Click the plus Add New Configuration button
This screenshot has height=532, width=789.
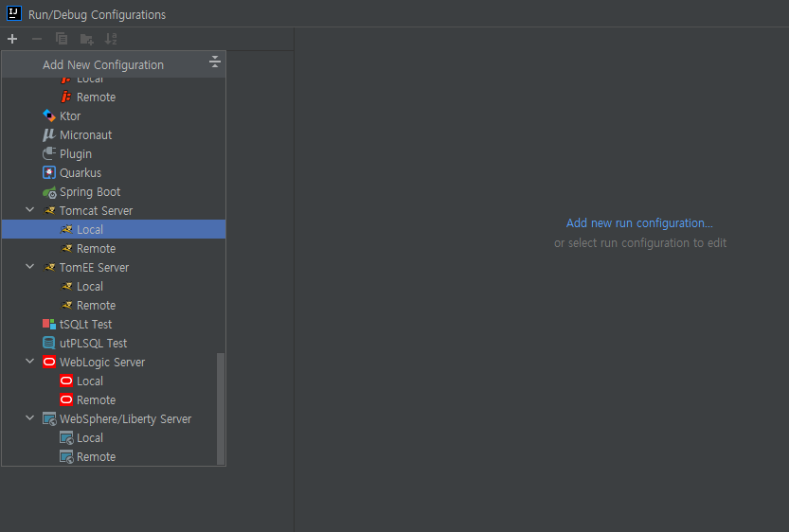point(12,39)
